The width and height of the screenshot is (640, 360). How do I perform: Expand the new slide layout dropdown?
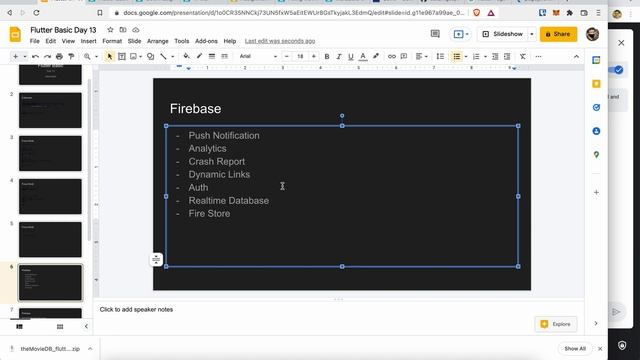(24, 56)
